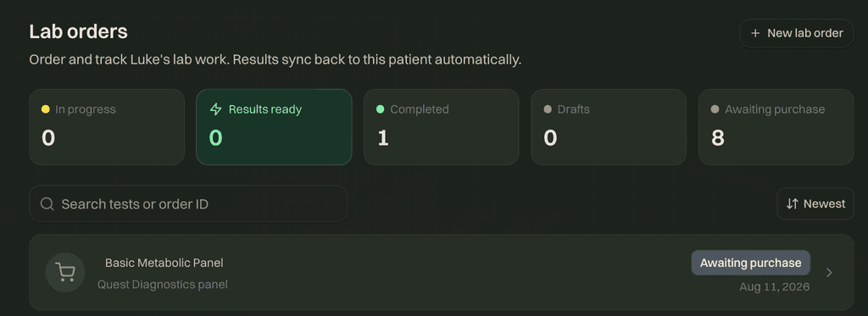The height and width of the screenshot is (316, 868).
Task: Open the Basic Metabolic Panel title
Action: click(164, 263)
